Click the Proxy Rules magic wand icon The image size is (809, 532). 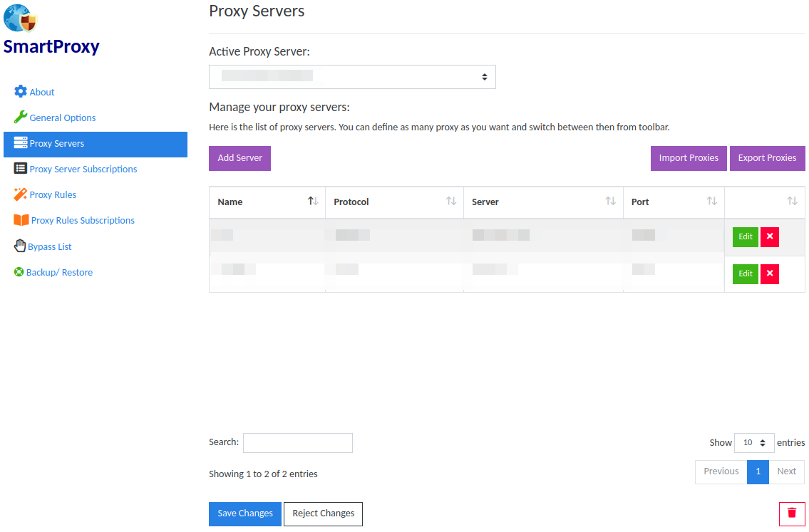[x=21, y=194]
